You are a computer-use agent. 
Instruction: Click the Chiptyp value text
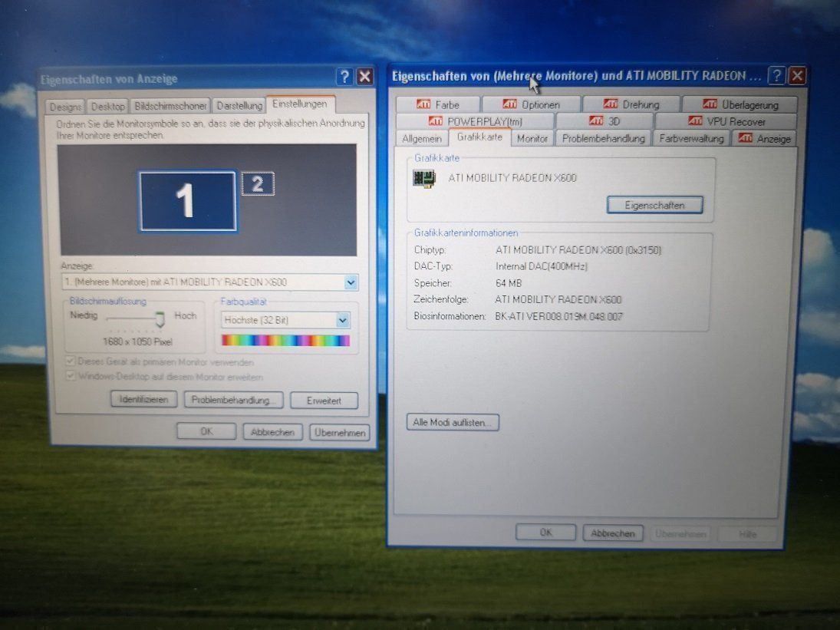click(x=578, y=250)
